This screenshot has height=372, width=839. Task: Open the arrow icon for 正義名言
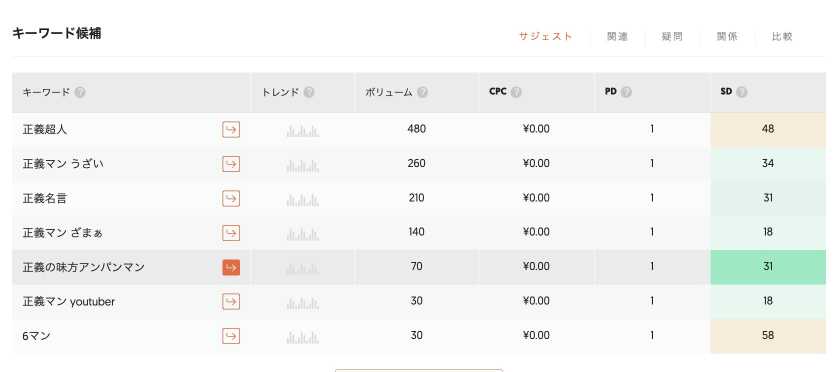point(231,199)
